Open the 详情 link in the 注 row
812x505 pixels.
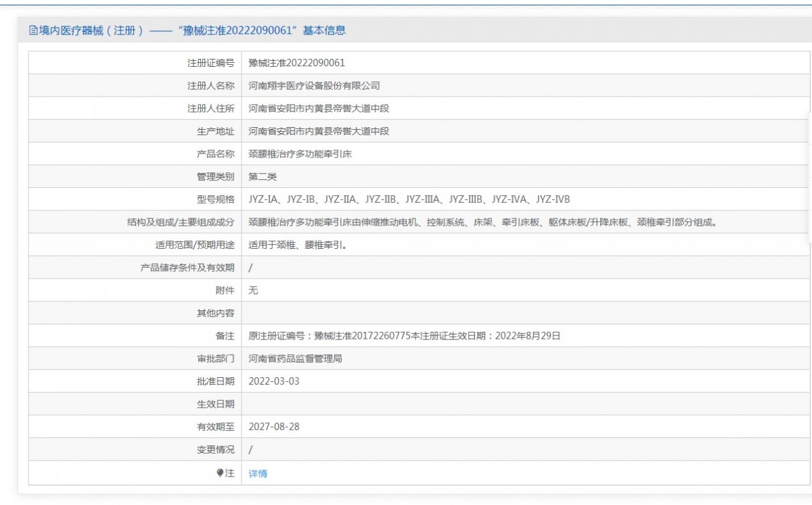pos(258,473)
